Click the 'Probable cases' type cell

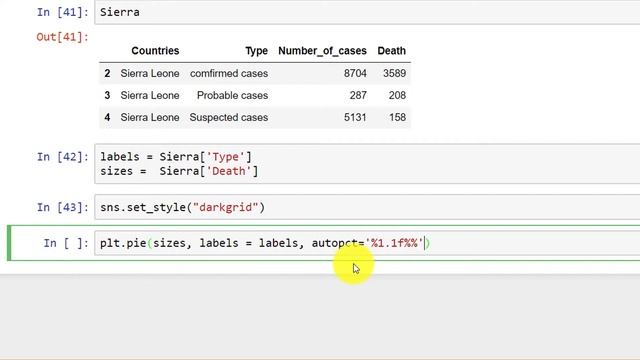[x=232, y=96]
